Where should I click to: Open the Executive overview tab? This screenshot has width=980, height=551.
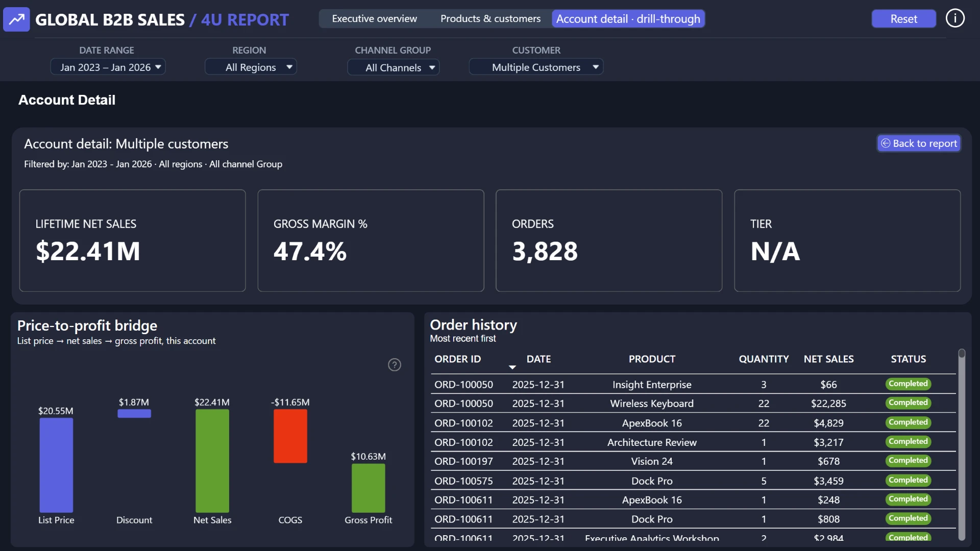[x=374, y=19]
